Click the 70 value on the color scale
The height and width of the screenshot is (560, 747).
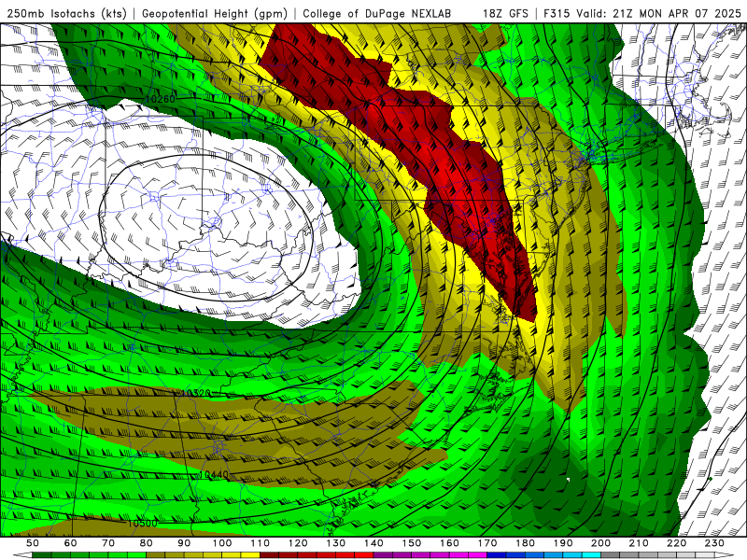click(108, 543)
